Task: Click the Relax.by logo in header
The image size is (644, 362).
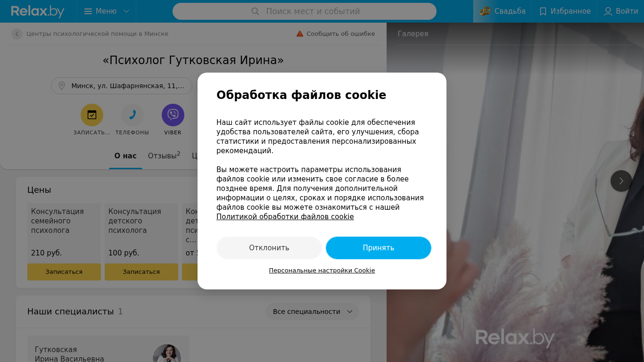Action: (37, 11)
